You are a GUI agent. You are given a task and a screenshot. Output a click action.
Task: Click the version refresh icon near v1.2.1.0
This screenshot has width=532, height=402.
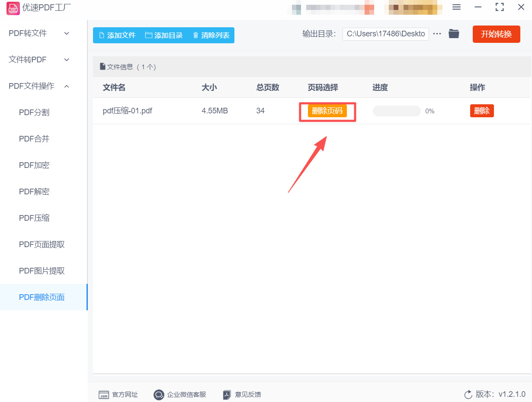[x=468, y=394]
